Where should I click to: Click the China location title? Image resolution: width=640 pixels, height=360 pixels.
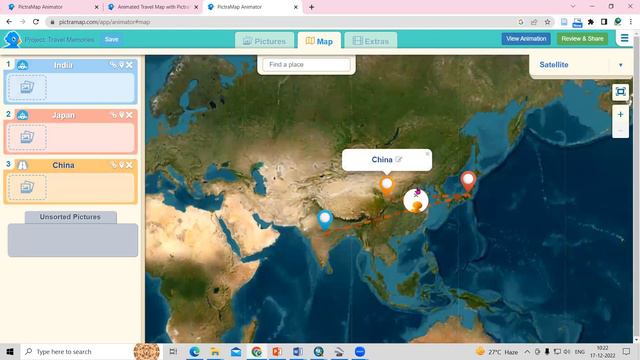click(63, 165)
